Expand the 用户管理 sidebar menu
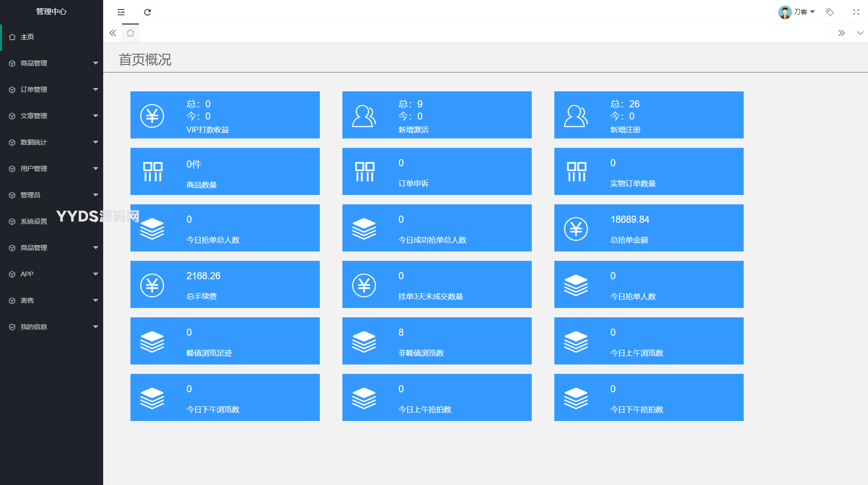 51,169
